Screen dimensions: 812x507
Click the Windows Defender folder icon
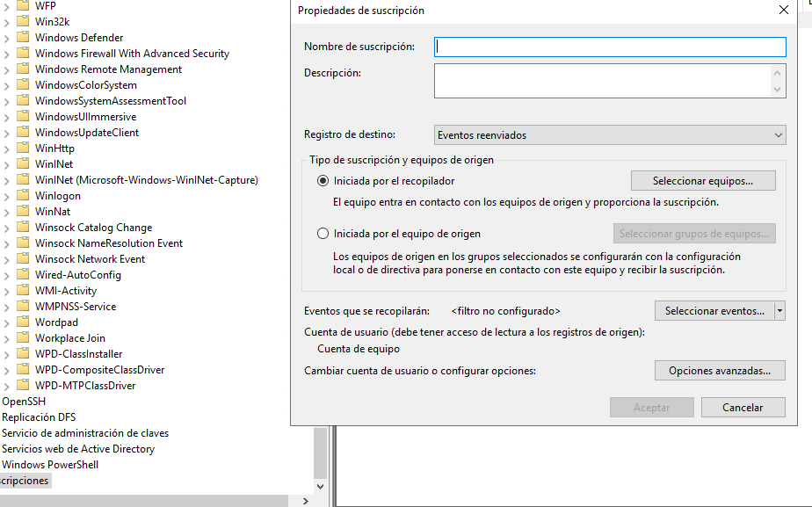(23, 38)
